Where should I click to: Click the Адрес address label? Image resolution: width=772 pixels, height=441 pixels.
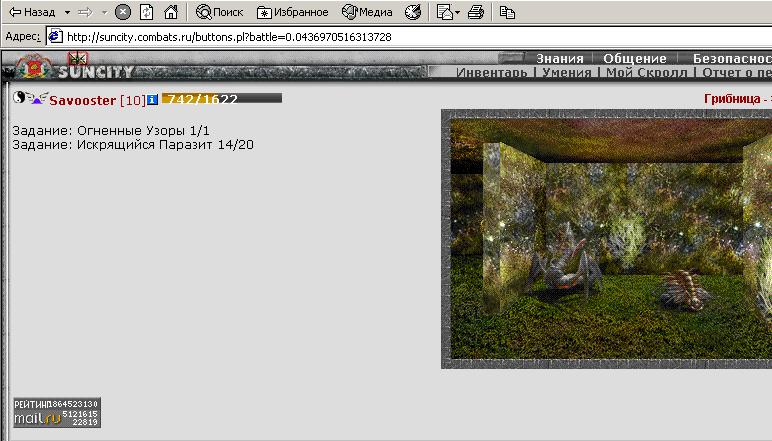tap(23, 36)
